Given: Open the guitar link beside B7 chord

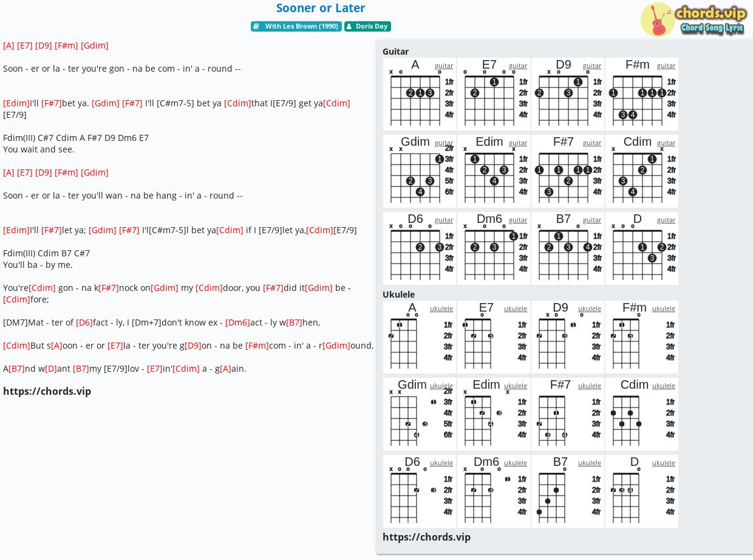Looking at the screenshot, I should pyautogui.click(x=592, y=220).
